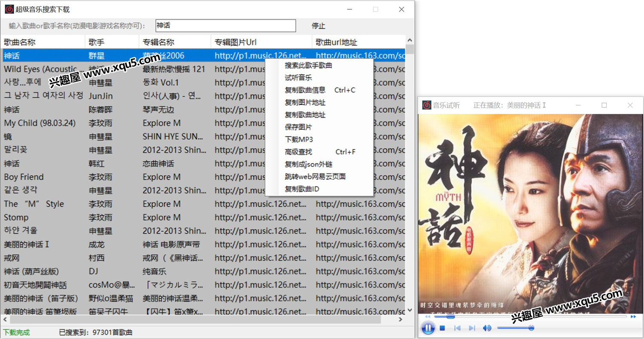Select the song 말리꽃
Viewport: 644px width, 339px height.
pyautogui.click(x=15, y=150)
